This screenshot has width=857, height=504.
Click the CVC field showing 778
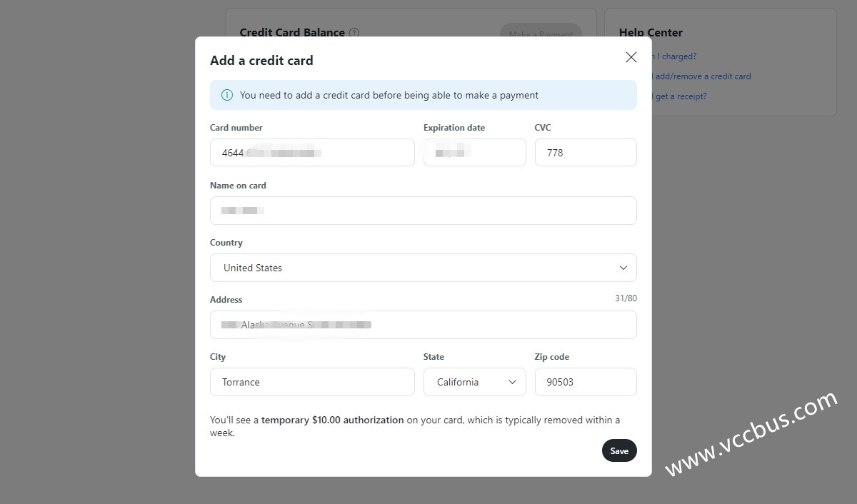tap(586, 152)
